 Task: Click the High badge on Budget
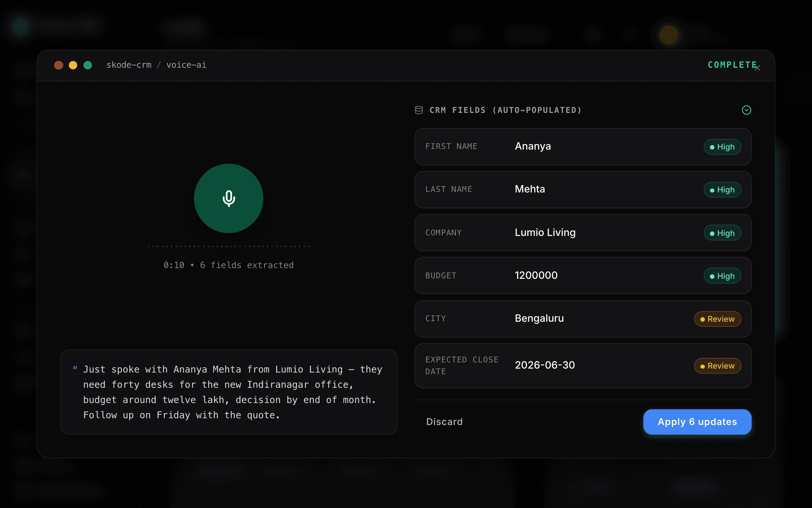(x=722, y=276)
